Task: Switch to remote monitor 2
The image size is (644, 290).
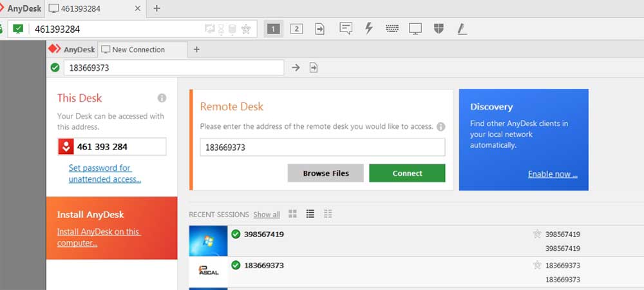Action: click(x=296, y=29)
